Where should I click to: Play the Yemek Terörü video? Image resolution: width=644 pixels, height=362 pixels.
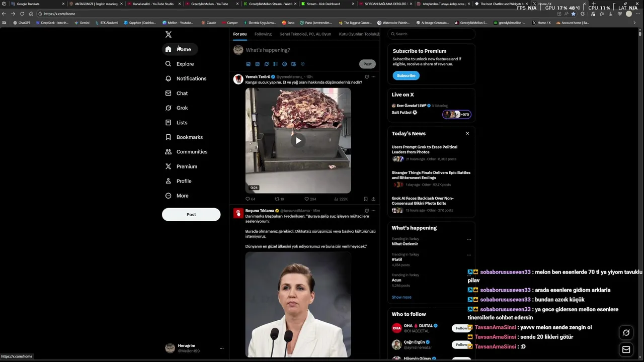point(298,141)
